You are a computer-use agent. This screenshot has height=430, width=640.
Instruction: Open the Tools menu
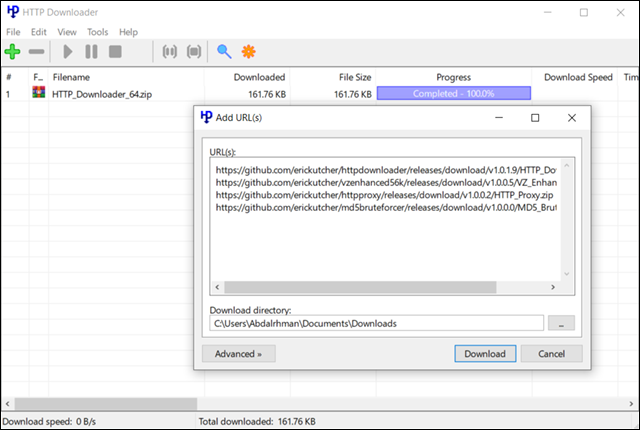click(x=98, y=32)
